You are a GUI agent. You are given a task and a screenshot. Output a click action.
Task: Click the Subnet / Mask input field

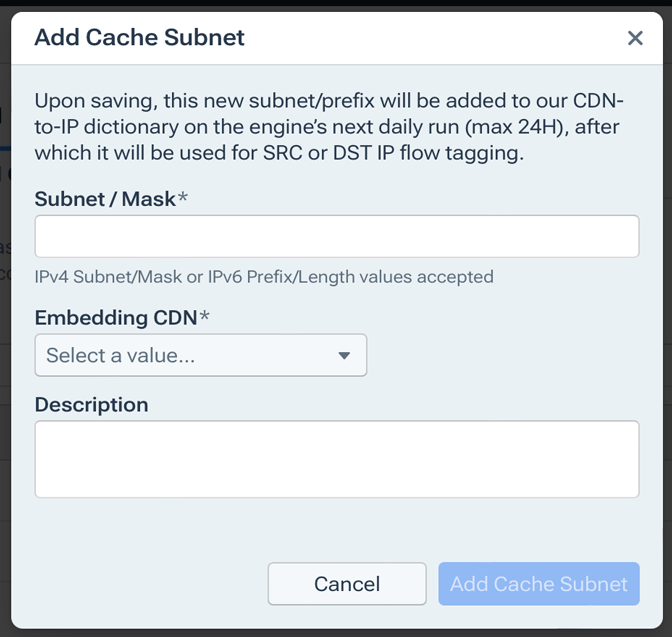point(336,237)
